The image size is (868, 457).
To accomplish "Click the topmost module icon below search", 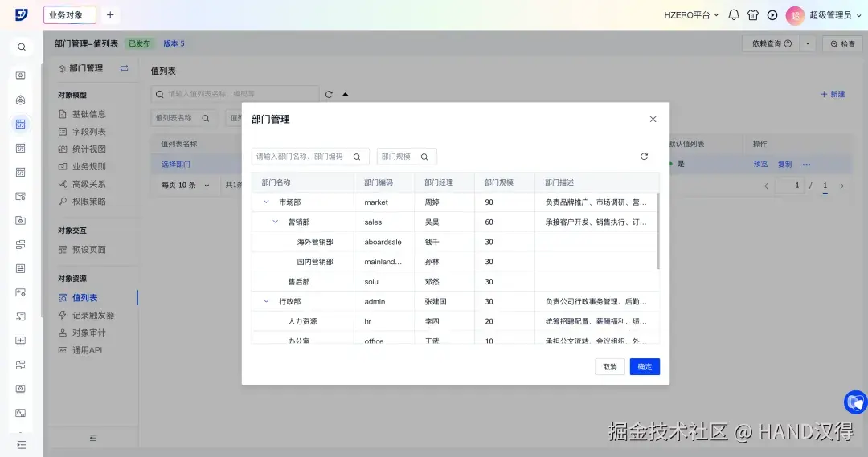I will click(20, 75).
